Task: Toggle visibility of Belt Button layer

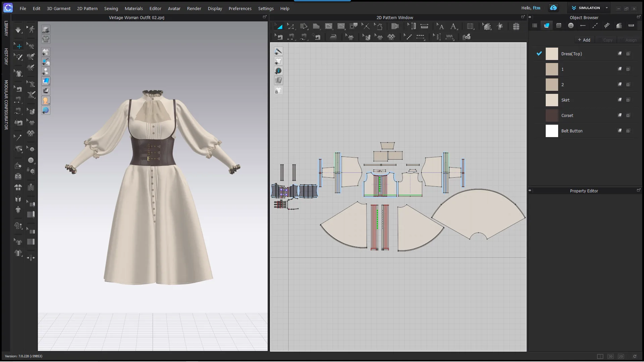Action: 539,131
